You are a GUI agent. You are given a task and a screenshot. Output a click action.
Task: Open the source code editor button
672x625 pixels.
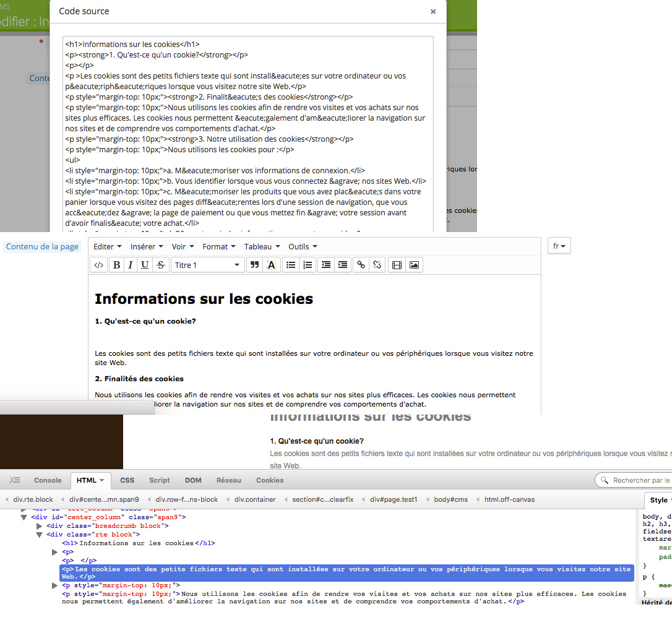click(98, 265)
